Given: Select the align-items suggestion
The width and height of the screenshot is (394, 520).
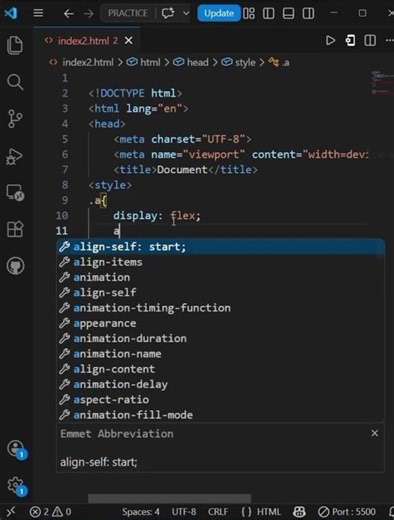Looking at the screenshot, I should pyautogui.click(x=221, y=262).
